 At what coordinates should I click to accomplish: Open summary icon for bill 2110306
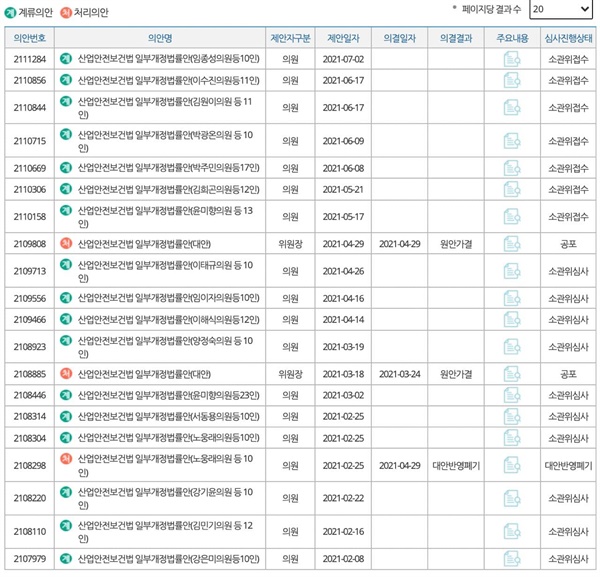pyautogui.click(x=512, y=189)
